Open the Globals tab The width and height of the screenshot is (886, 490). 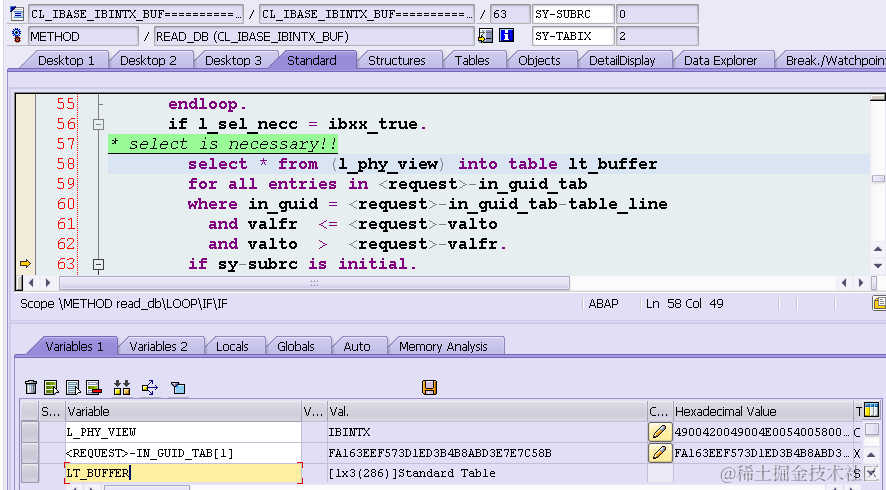[296, 346]
